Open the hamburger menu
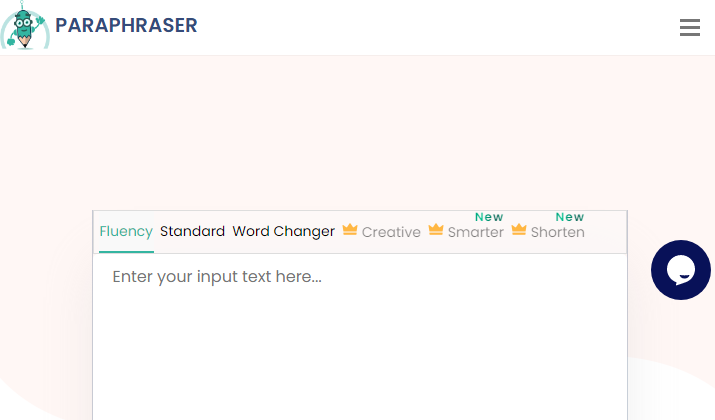Viewport: 715px width, 420px height. (x=689, y=27)
